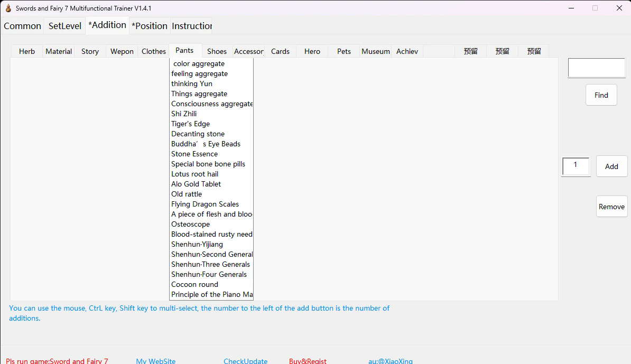Select 'Shenhun·Four Generals' list item
The image size is (631, 364).
(x=211, y=275)
